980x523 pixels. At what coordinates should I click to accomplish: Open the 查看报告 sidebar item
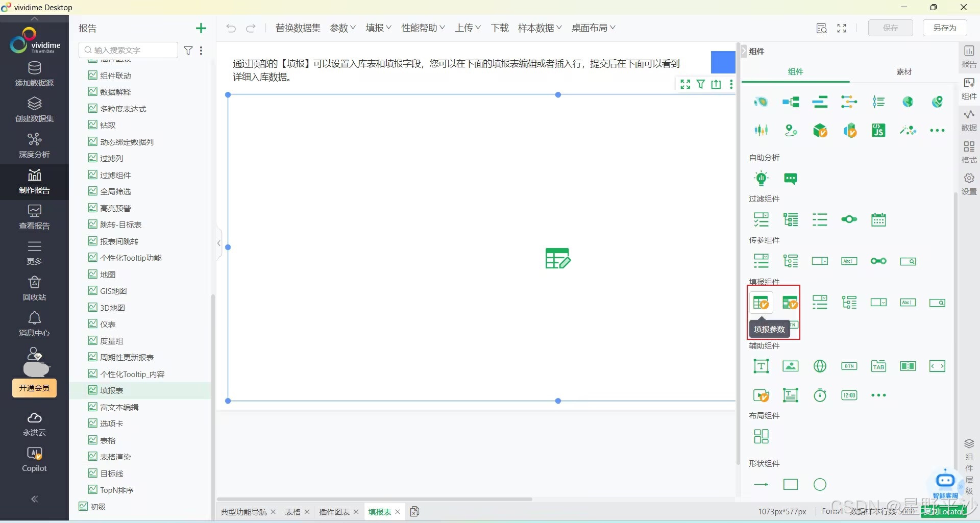(x=34, y=217)
